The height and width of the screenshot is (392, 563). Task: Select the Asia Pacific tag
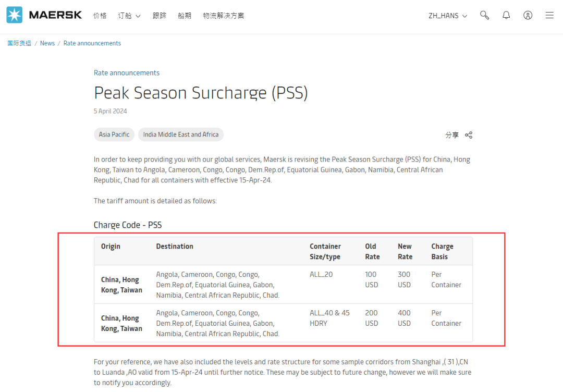point(114,134)
